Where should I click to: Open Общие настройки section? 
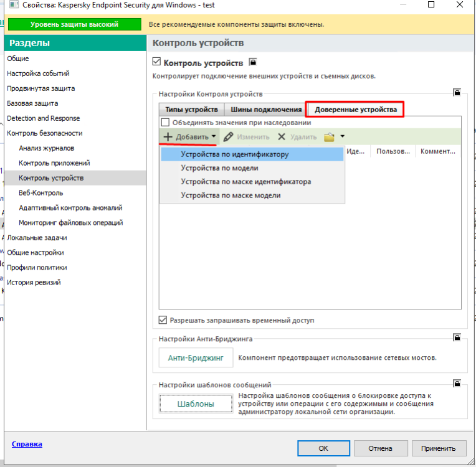click(x=36, y=252)
